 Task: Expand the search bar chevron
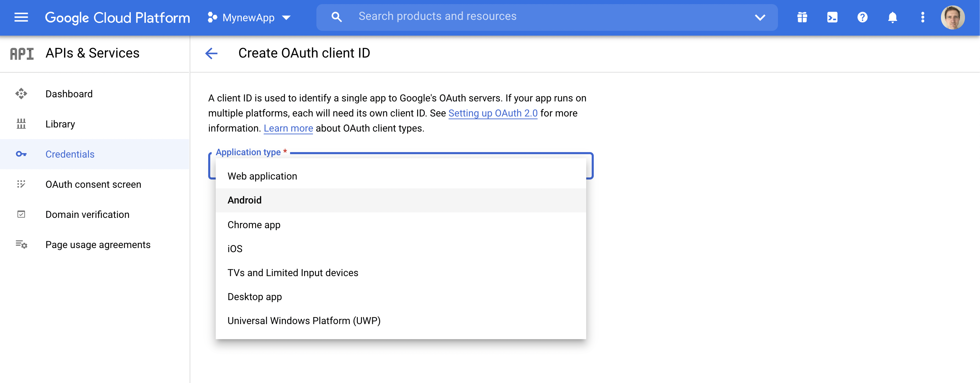coord(760,17)
